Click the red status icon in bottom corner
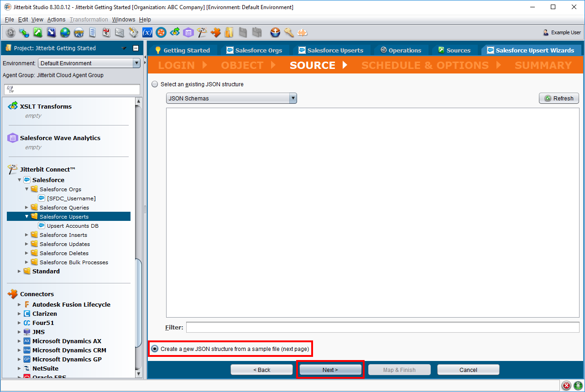Image resolution: width=585 pixels, height=392 pixels. tap(566, 386)
